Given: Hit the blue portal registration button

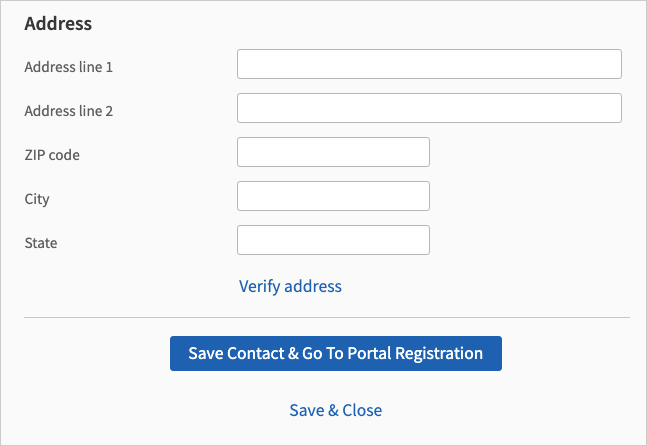Looking at the screenshot, I should pos(335,353).
